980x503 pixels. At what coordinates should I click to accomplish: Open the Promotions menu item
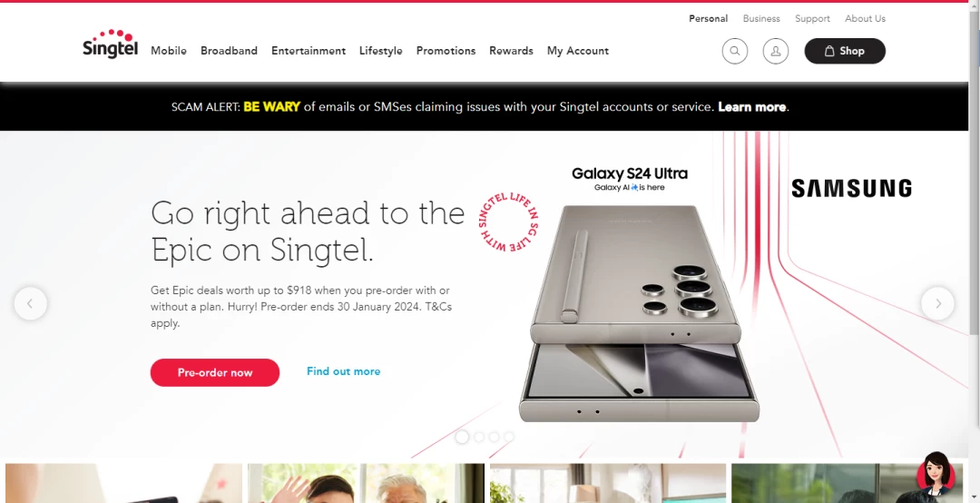446,51
